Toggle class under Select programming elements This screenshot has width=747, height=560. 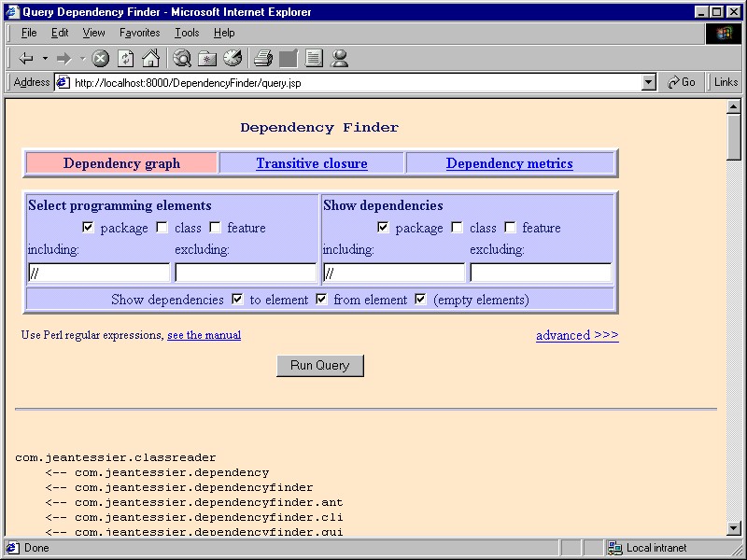(162, 227)
